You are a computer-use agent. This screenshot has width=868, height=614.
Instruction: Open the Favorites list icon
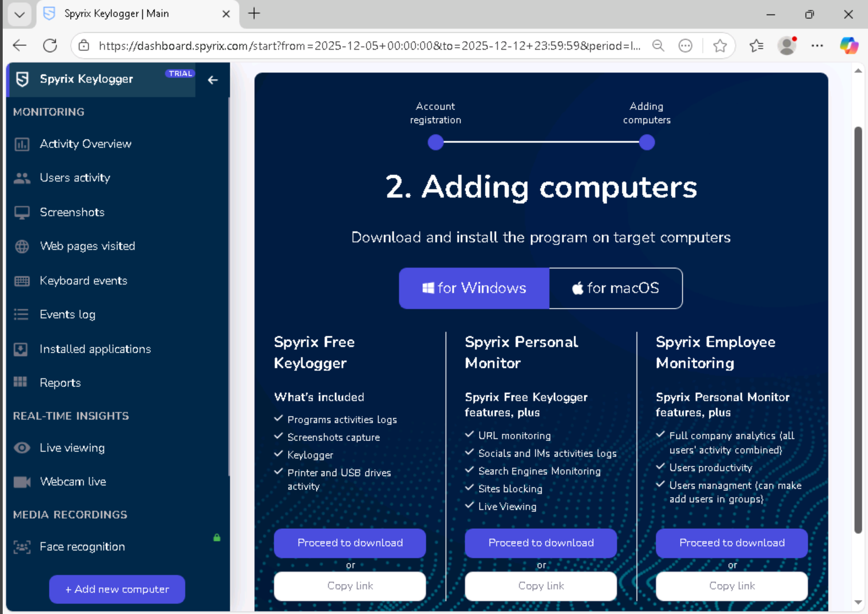tap(756, 46)
